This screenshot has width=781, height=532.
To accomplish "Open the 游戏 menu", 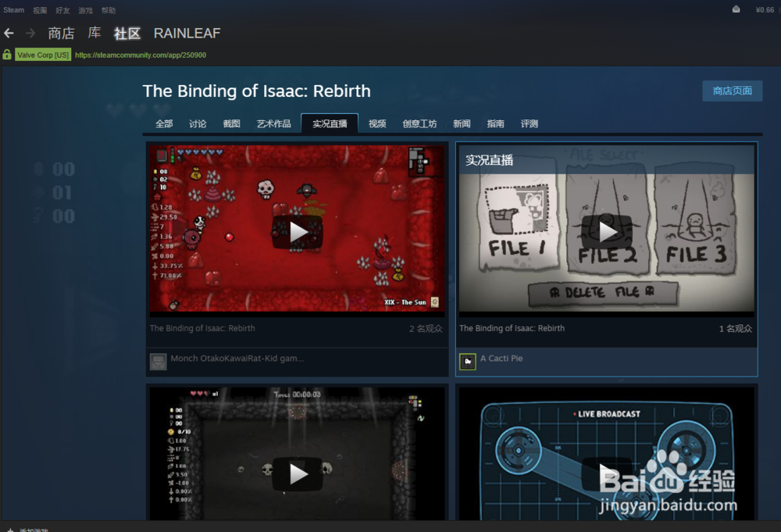I will (x=86, y=10).
